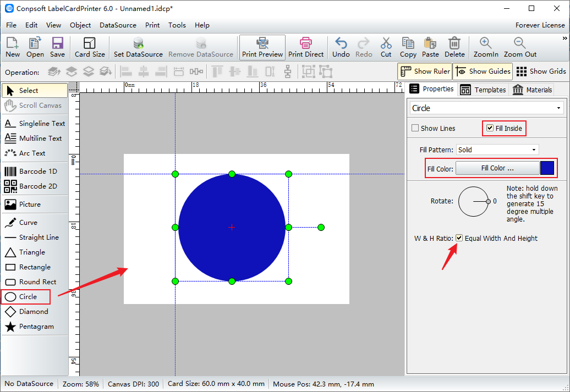The image size is (570, 392).
Task: Pick the Diamond shape tool
Action: click(35, 312)
